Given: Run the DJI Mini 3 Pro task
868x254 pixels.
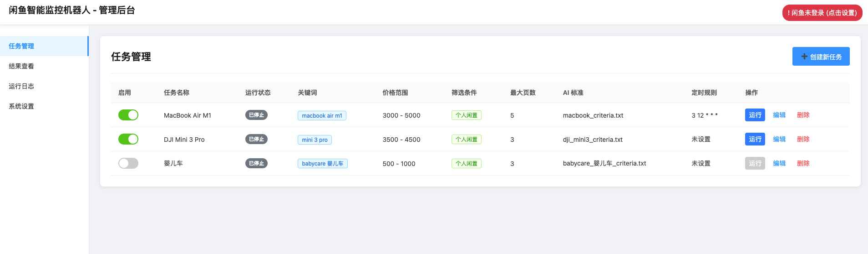Looking at the screenshot, I should (x=755, y=139).
